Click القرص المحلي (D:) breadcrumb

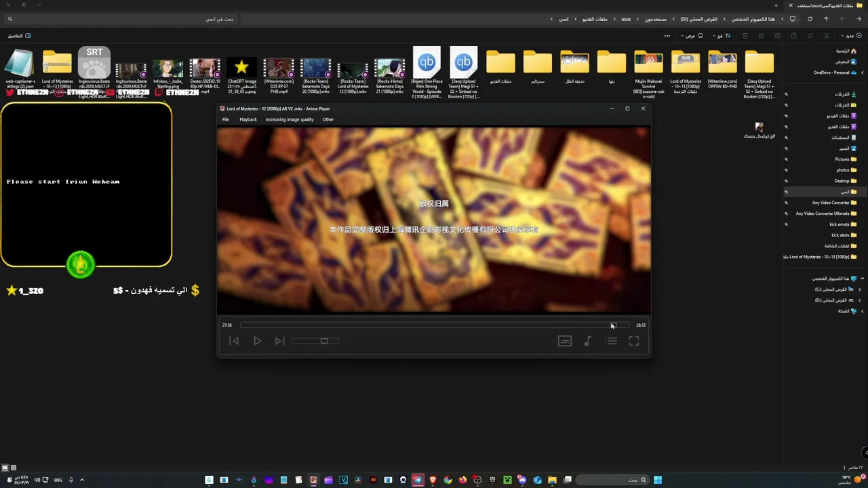point(699,19)
